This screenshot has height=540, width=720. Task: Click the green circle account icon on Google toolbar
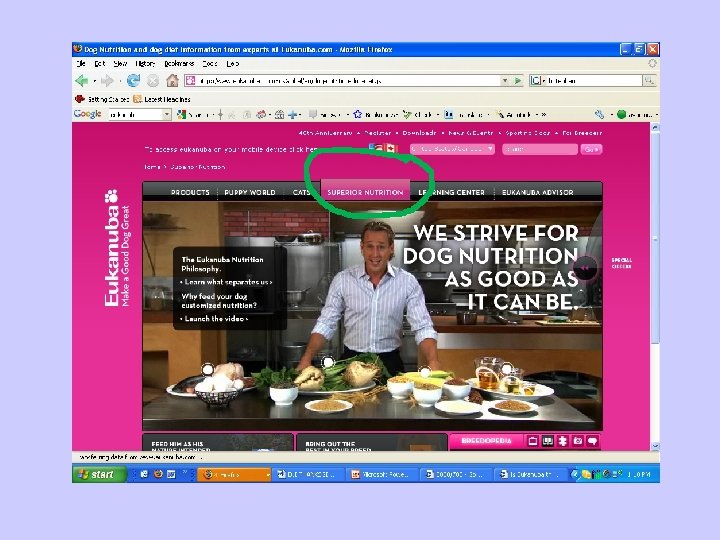point(621,114)
